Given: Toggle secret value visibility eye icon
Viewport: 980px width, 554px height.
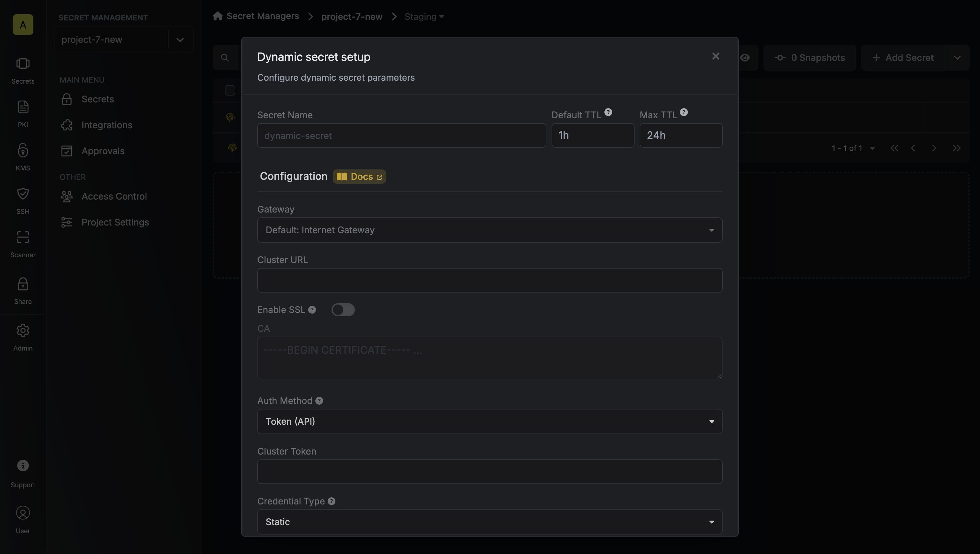Looking at the screenshot, I should coord(745,58).
